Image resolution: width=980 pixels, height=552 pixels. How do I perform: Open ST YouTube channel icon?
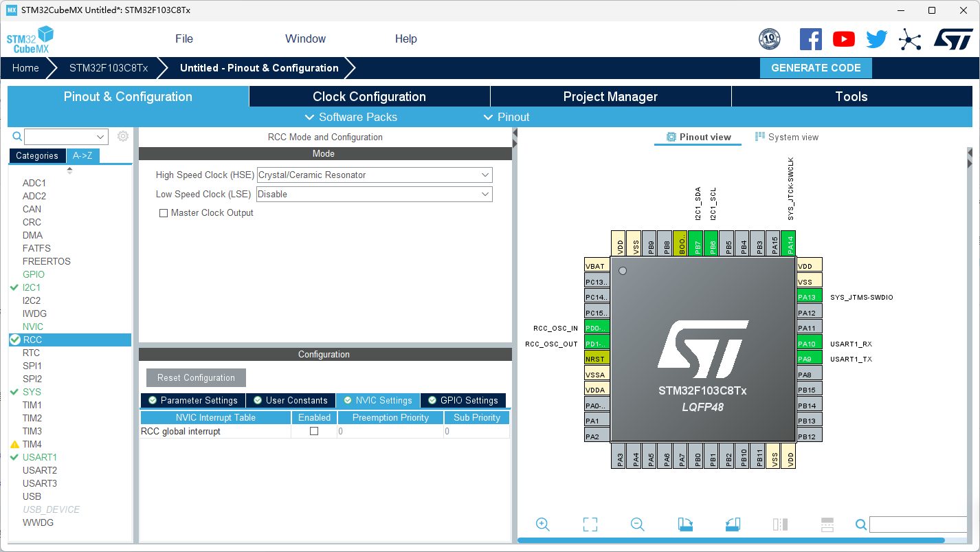click(x=844, y=39)
